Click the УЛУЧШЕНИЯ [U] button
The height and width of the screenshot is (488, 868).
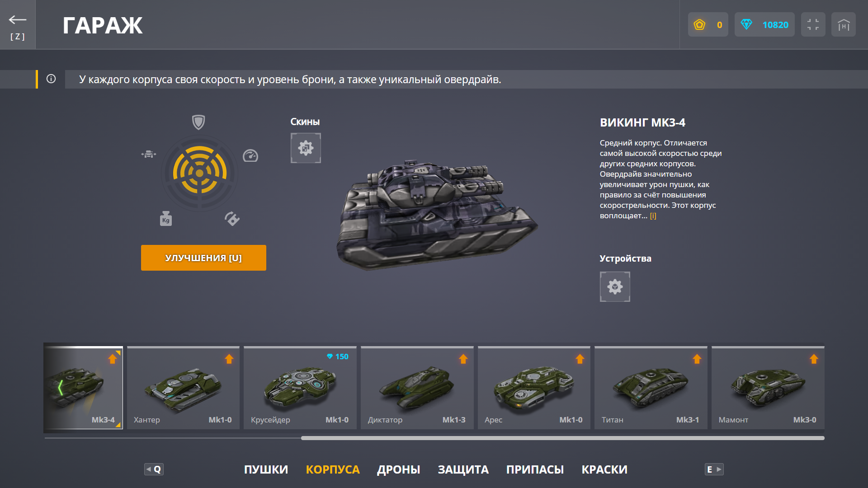pos(203,258)
